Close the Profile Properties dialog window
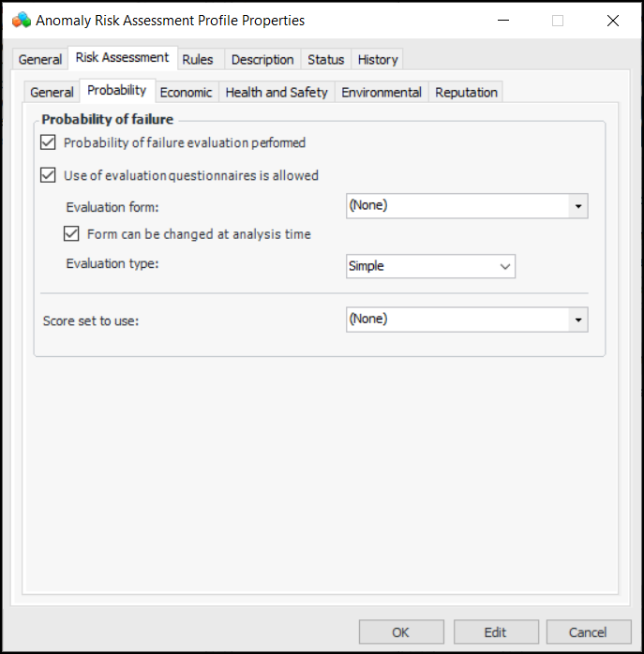Viewport: 644px width, 654px height. click(x=613, y=20)
